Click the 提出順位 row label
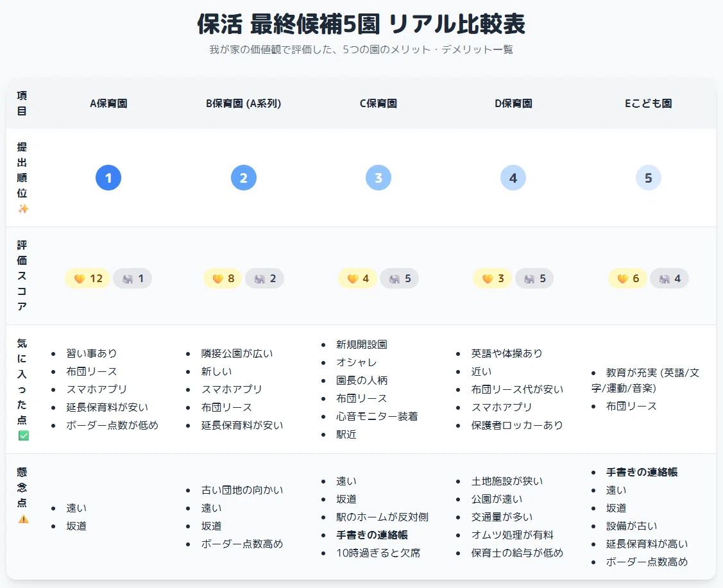723x588 pixels. pyautogui.click(x=22, y=170)
